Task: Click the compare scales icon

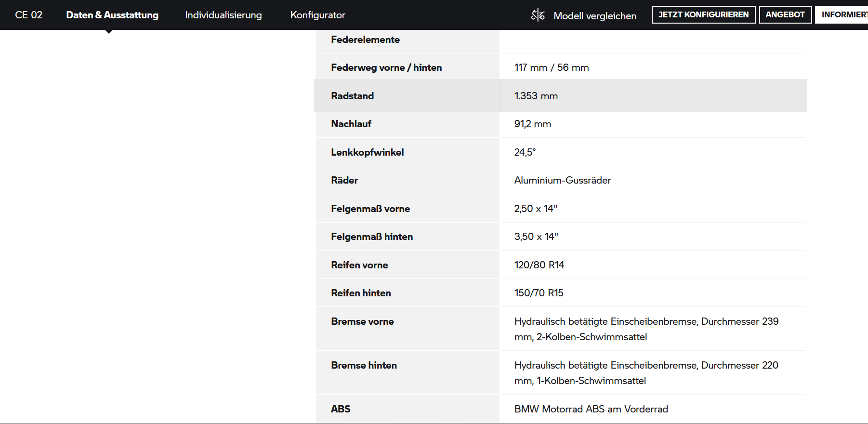Action: click(x=538, y=15)
